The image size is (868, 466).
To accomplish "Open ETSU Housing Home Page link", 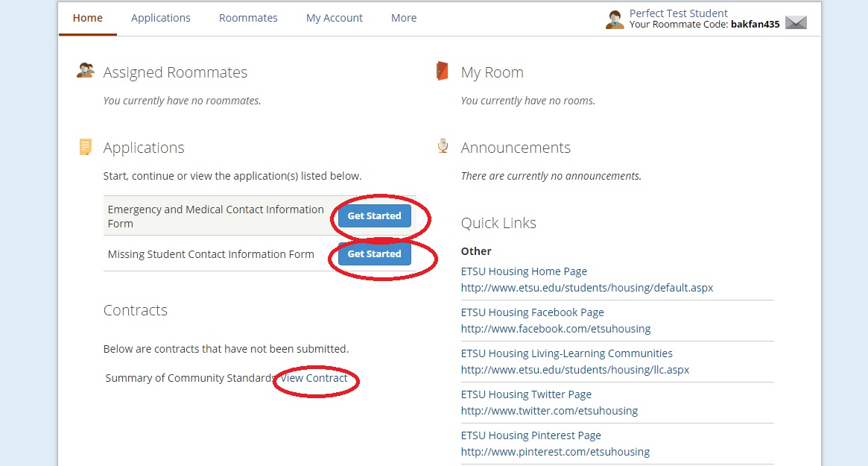I will pyautogui.click(x=524, y=271).
